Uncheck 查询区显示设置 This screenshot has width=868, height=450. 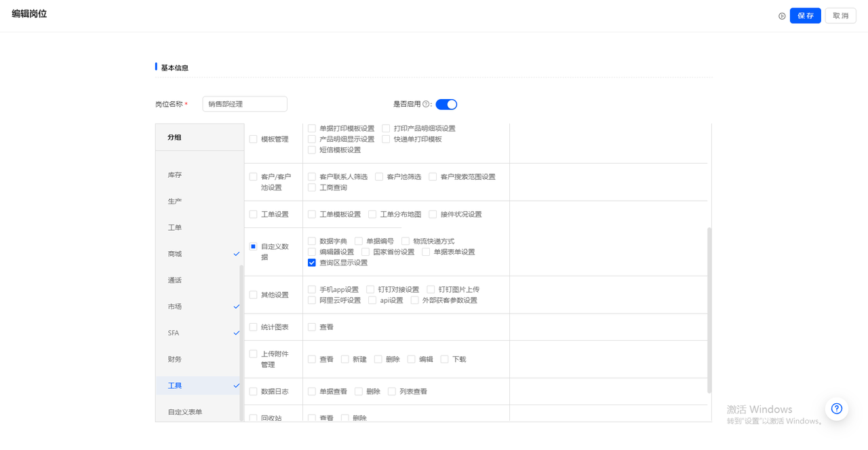312,263
